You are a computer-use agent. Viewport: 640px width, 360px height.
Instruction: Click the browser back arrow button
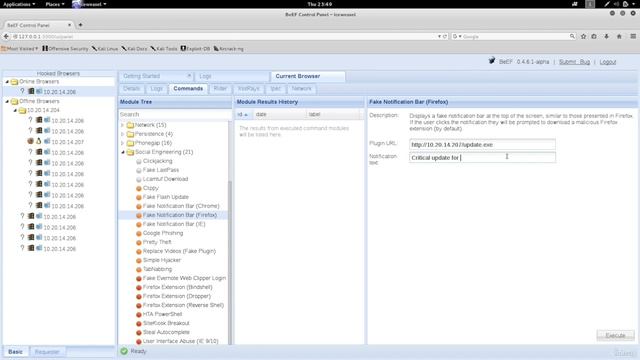[x=6, y=36]
